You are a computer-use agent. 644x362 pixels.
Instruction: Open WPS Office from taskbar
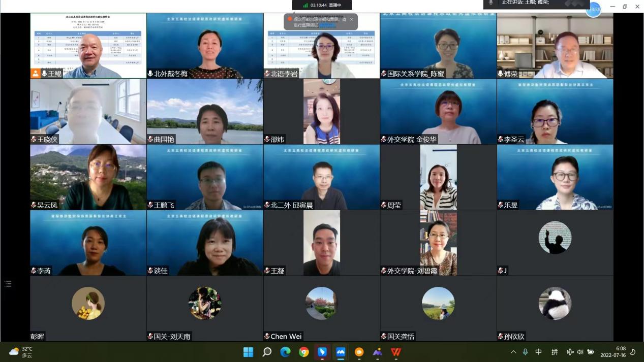[396, 352]
